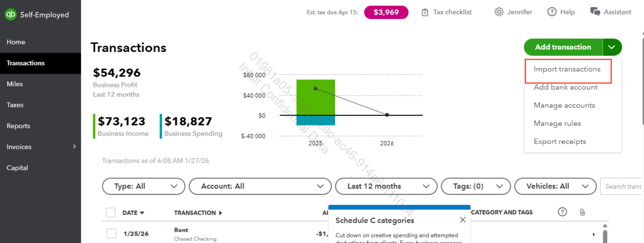The image size is (644, 243).
Task: Click the Add transaction button
Action: click(563, 47)
